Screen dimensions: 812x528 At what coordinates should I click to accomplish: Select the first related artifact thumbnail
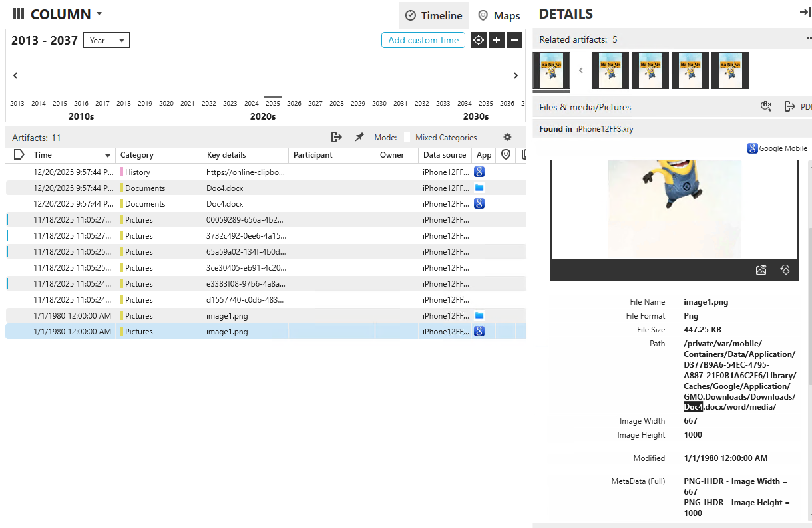551,70
